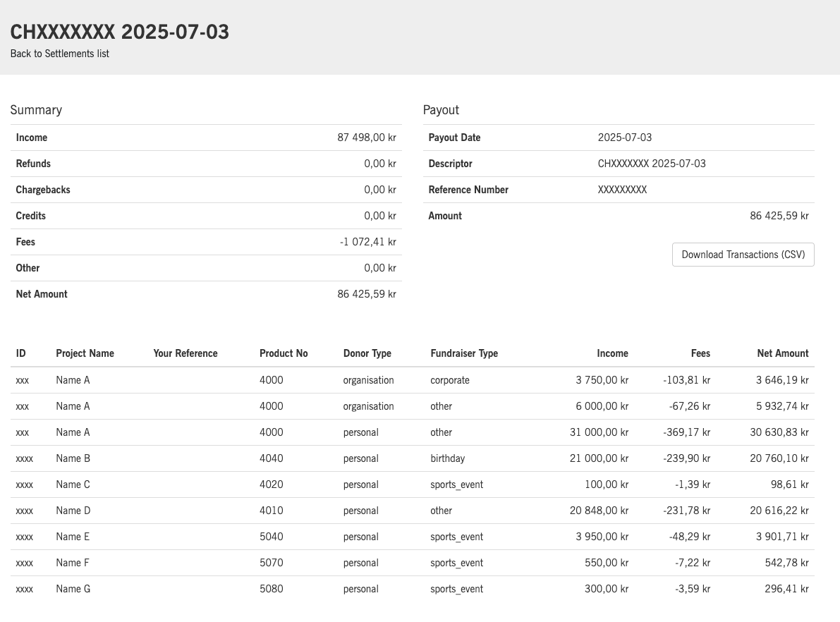840x622 pixels.
Task: Click the Refunds label in Summary
Action: click(33, 164)
